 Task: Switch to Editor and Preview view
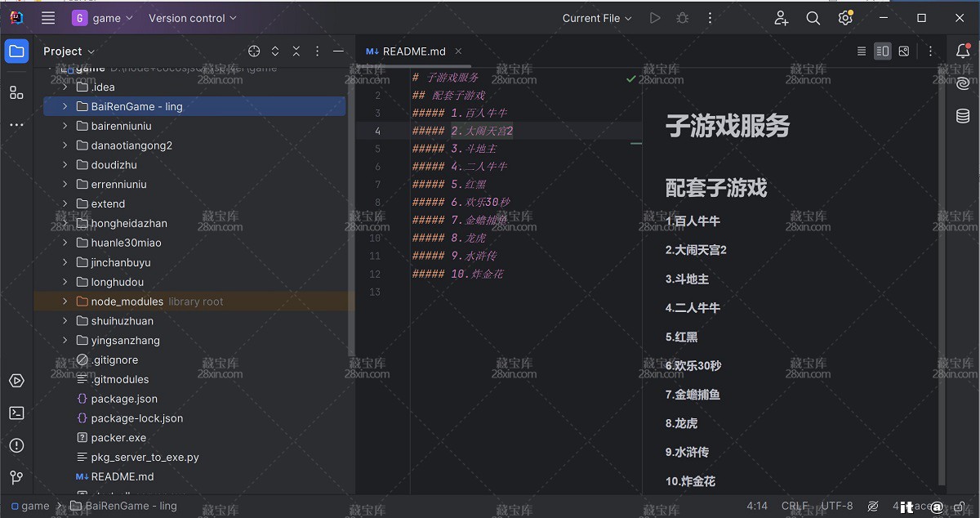point(882,51)
